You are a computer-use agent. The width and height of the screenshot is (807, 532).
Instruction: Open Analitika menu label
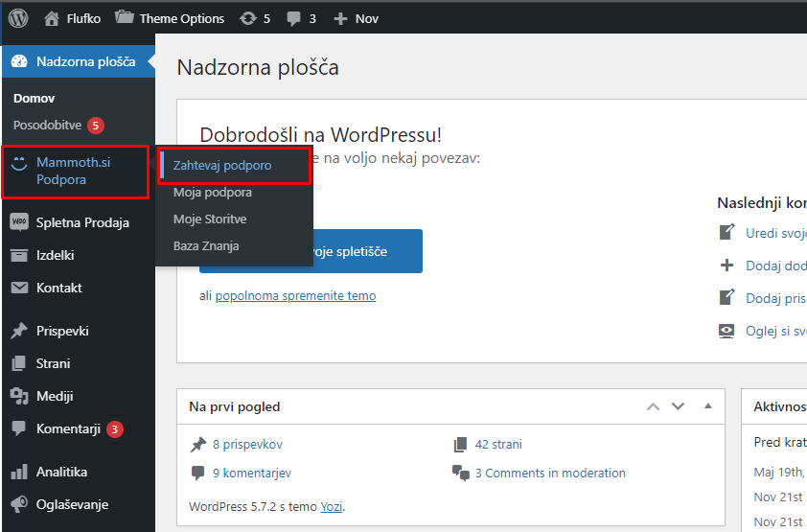click(x=61, y=472)
